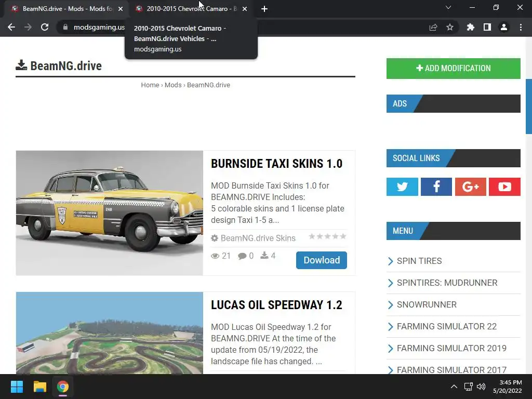Open BeamNG.drive Skins category link
Screen dimensions: 532x399
coord(258,238)
